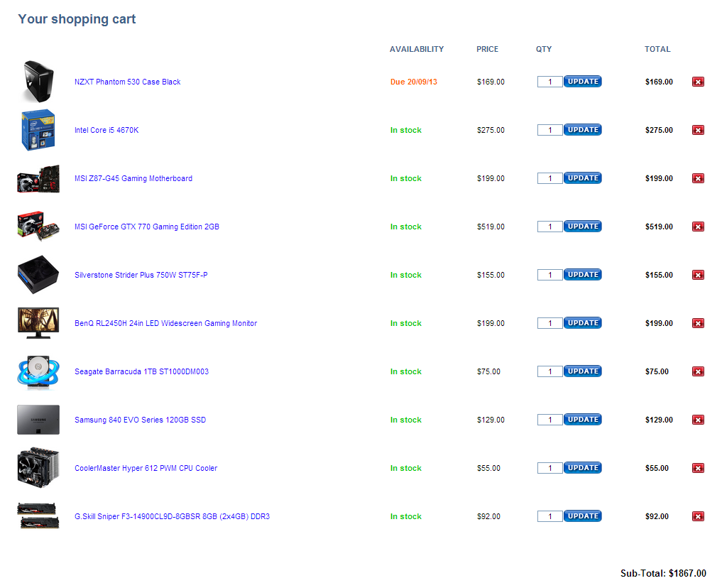Click the 'Due 20/09/13' availability text

413,82
